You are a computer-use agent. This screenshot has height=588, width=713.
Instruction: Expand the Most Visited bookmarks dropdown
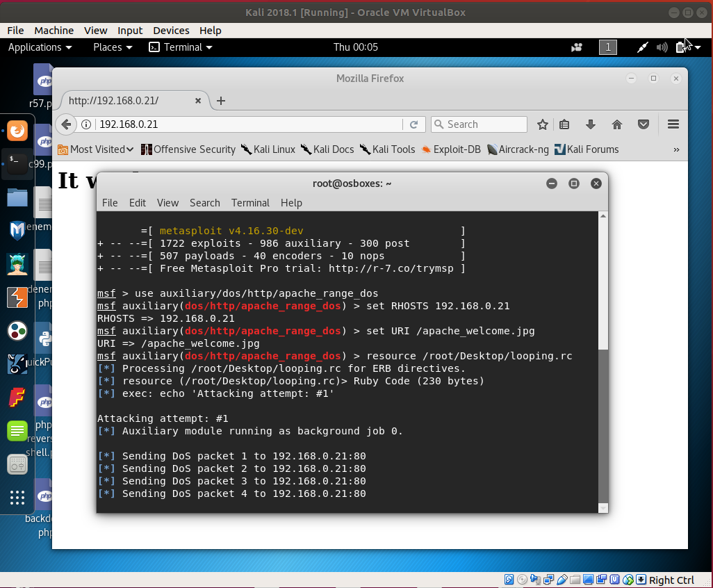95,149
